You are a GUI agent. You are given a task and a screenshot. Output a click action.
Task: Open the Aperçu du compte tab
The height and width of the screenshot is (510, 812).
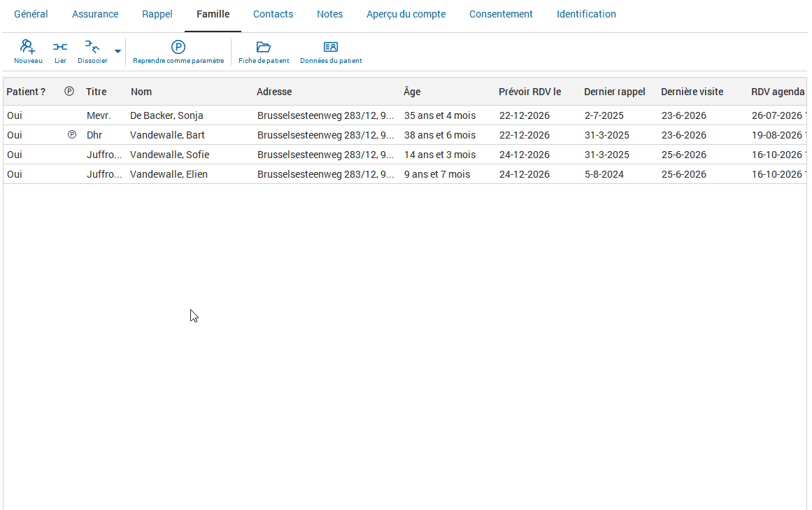tap(406, 14)
